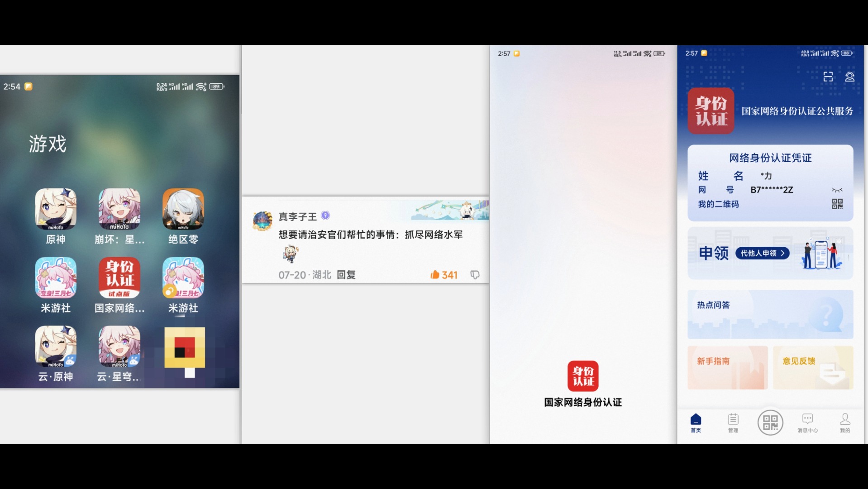Open 意见反馈 card
This screenshot has height=489, width=868.
(813, 368)
